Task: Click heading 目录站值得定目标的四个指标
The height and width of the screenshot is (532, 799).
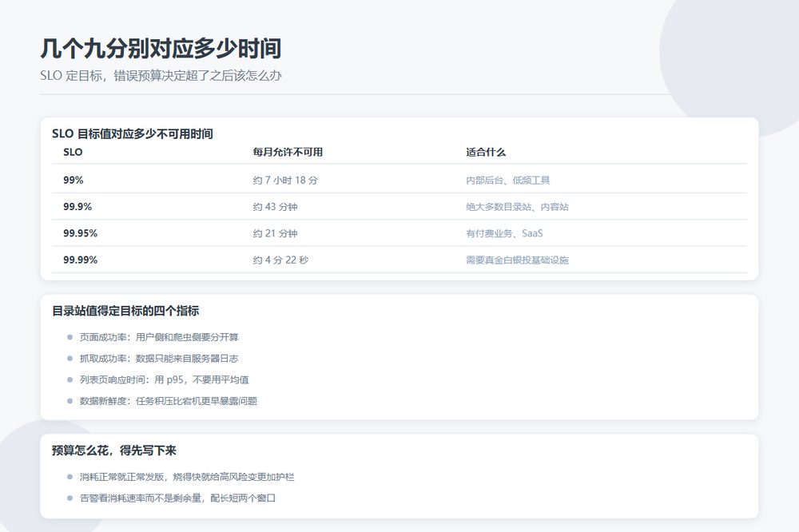Action: click(x=125, y=311)
